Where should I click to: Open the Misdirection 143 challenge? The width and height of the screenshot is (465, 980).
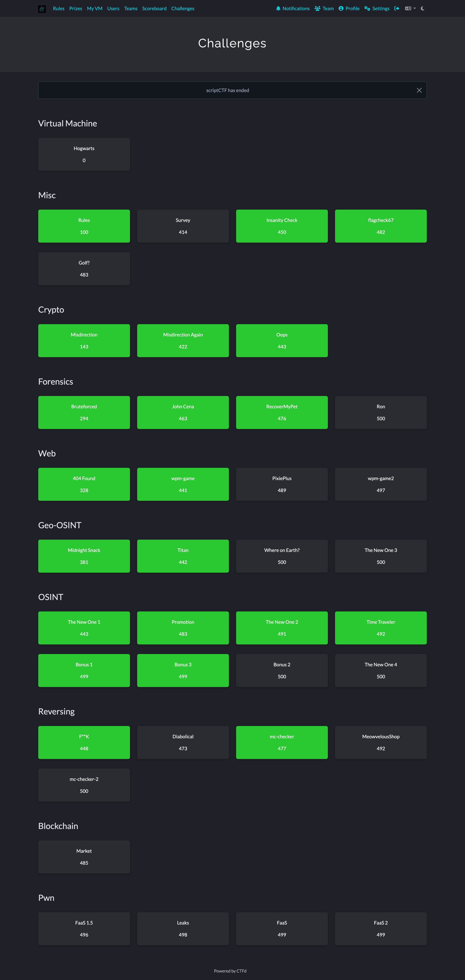point(84,341)
